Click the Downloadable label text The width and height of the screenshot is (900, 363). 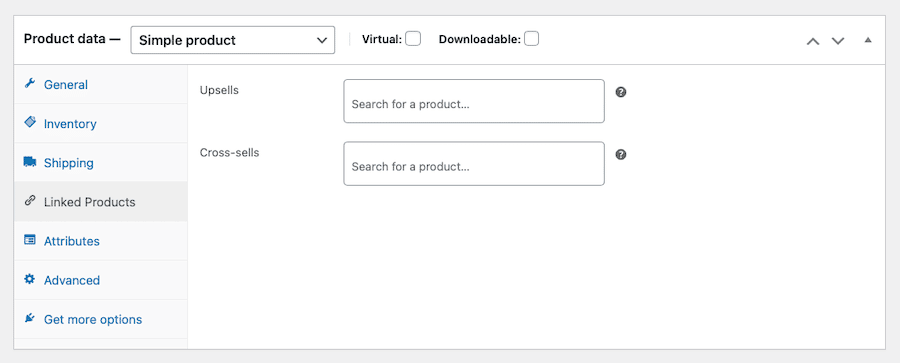479,40
